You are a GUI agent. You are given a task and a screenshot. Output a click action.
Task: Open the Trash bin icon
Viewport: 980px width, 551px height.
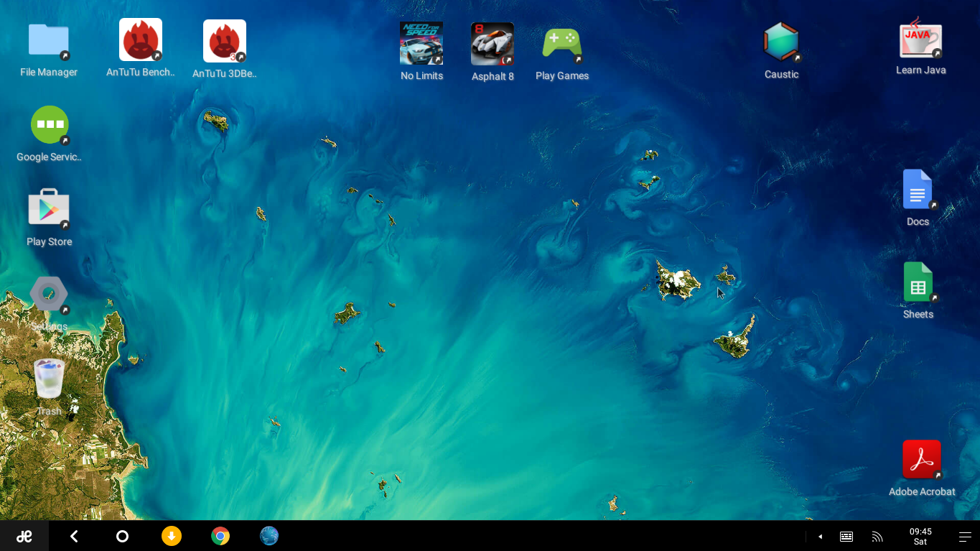coord(49,379)
